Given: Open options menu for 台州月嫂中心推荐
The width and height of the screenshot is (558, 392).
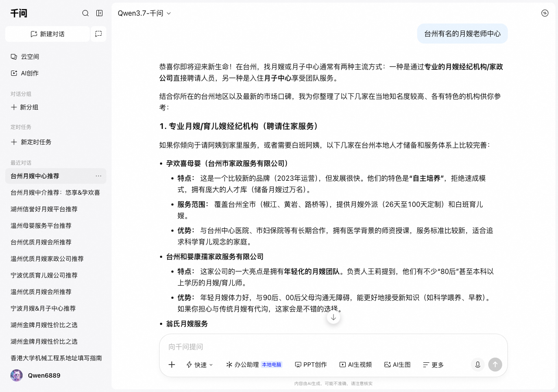Looking at the screenshot, I should click(99, 176).
